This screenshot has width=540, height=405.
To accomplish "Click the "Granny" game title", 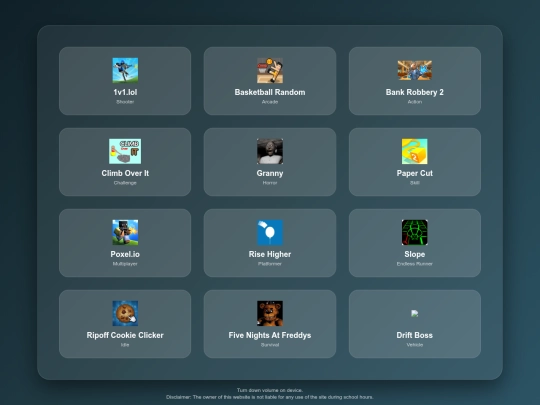I will [270, 173].
